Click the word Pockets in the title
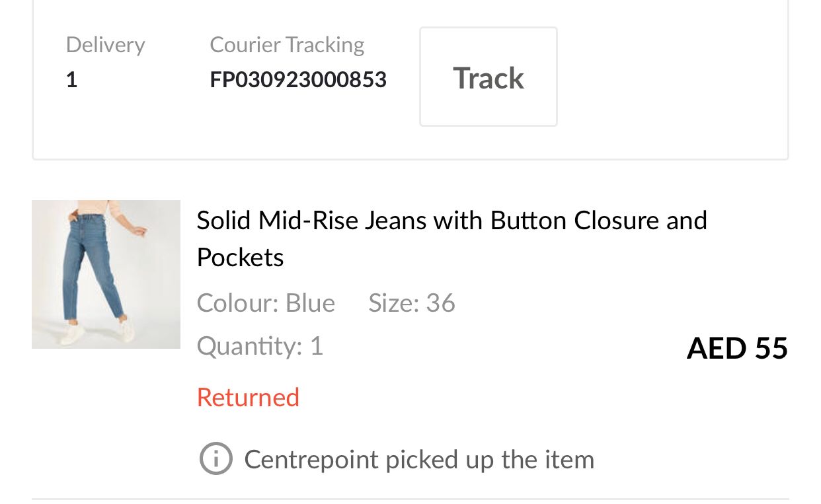The width and height of the screenshot is (821, 504). [240, 257]
